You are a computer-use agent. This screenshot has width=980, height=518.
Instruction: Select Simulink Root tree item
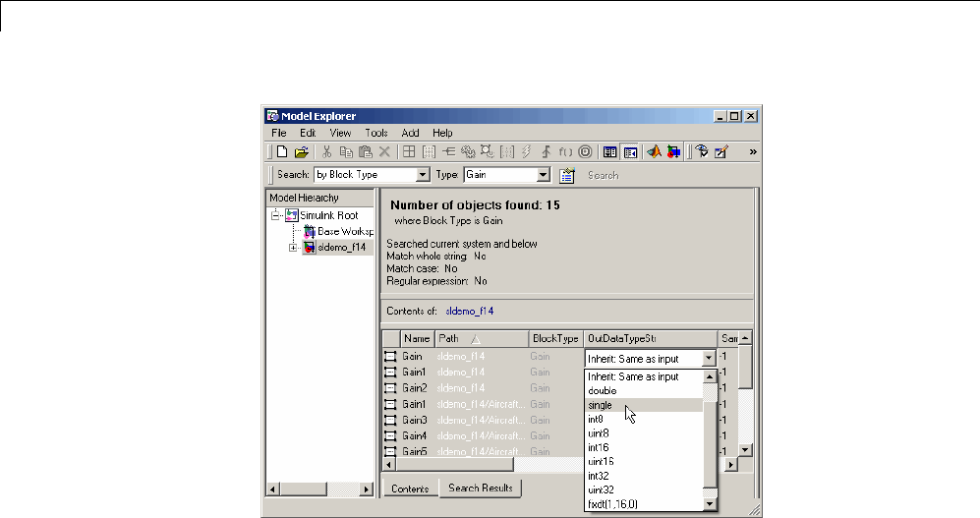[x=321, y=215]
